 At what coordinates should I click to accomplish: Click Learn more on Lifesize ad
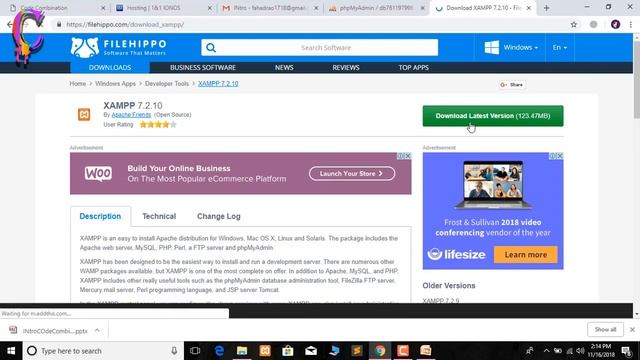point(525,255)
